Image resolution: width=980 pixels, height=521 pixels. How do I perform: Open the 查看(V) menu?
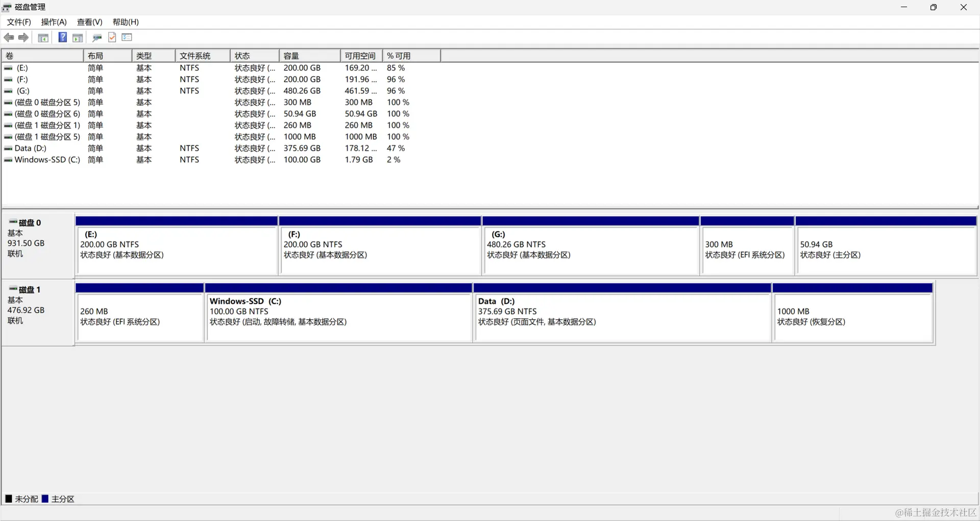pos(89,22)
